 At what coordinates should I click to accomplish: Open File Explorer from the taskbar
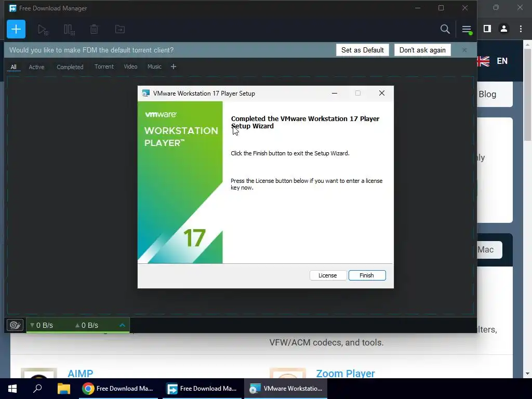[63, 389]
